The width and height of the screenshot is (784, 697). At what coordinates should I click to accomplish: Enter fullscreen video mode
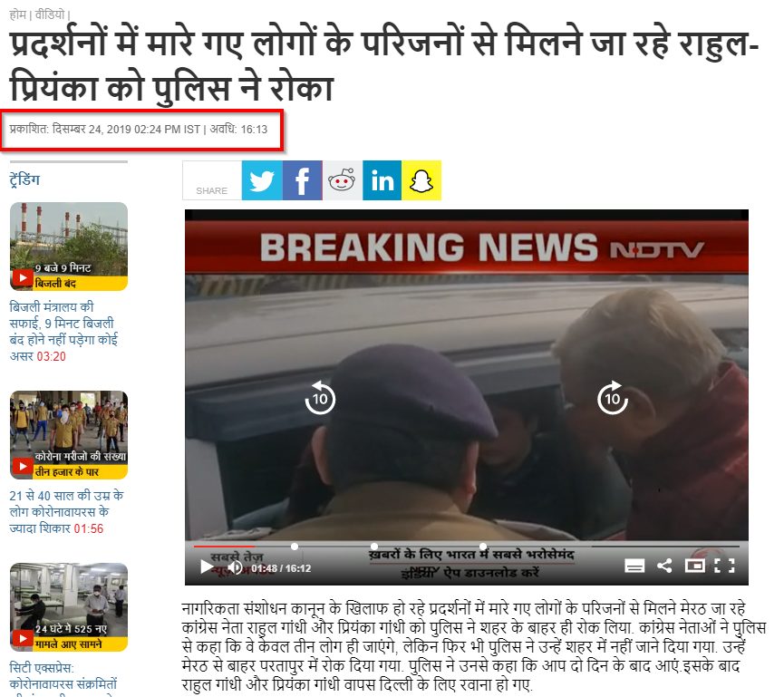[724, 566]
